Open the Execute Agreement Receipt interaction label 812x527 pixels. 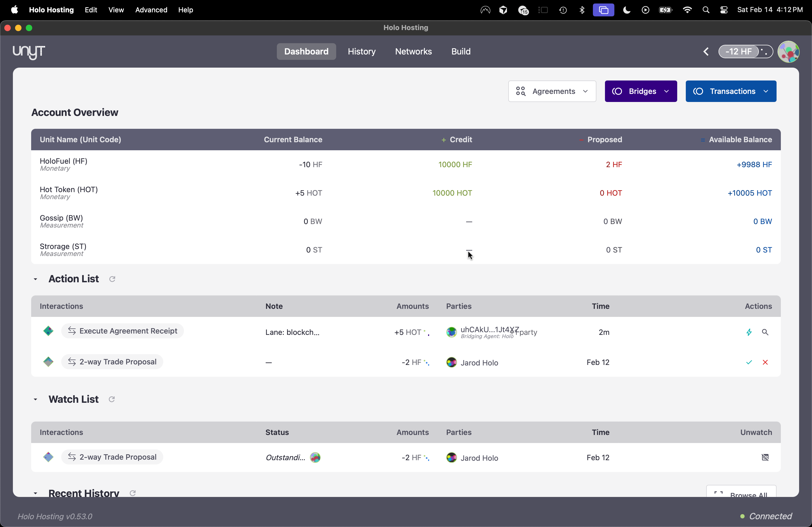pos(122,331)
